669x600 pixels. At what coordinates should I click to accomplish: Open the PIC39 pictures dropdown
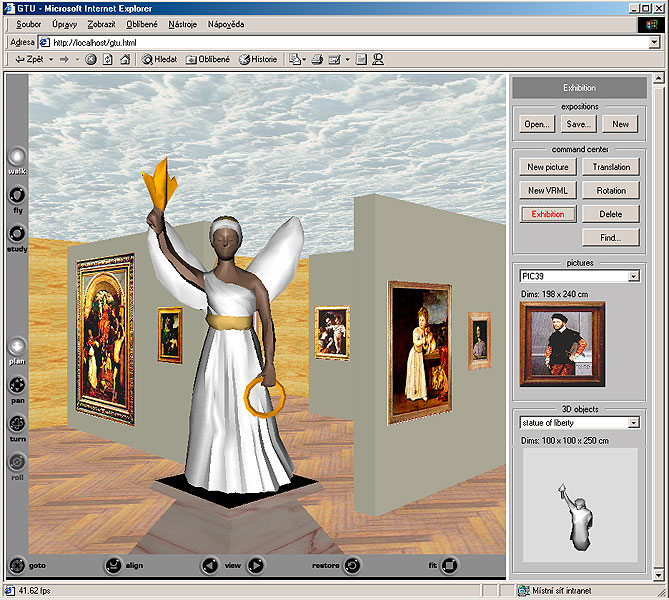point(634,276)
